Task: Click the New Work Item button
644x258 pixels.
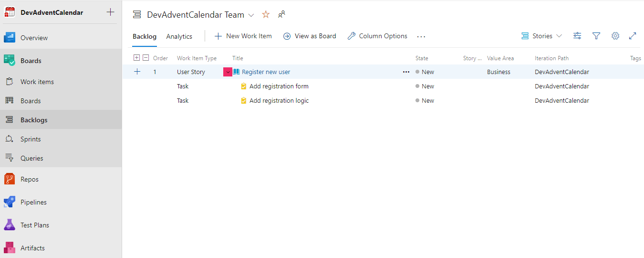Action: [243, 36]
